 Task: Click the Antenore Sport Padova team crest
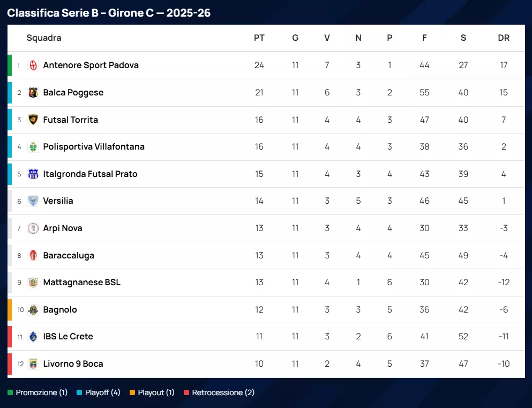click(x=33, y=65)
